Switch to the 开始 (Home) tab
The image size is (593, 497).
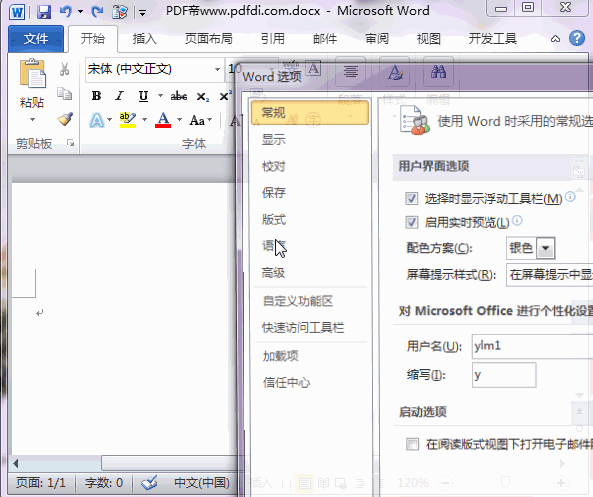[93, 39]
